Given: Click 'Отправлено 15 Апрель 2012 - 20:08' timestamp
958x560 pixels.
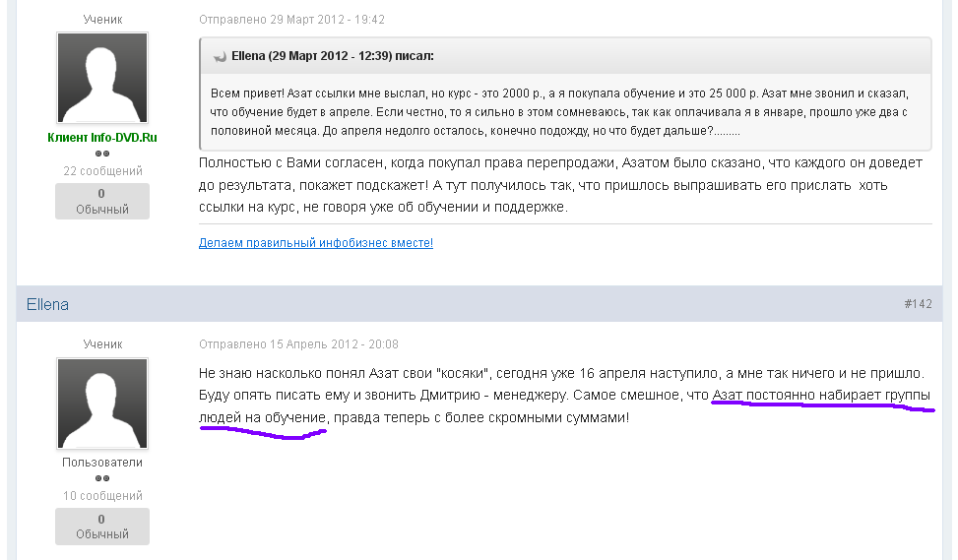Looking at the screenshot, I should click(298, 344).
